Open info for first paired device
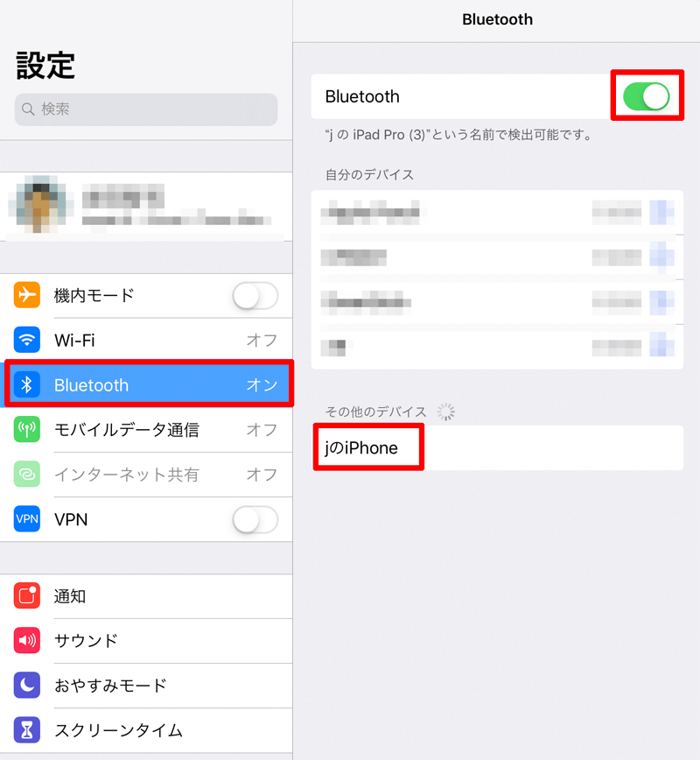The image size is (700, 760). pyautogui.click(x=661, y=212)
